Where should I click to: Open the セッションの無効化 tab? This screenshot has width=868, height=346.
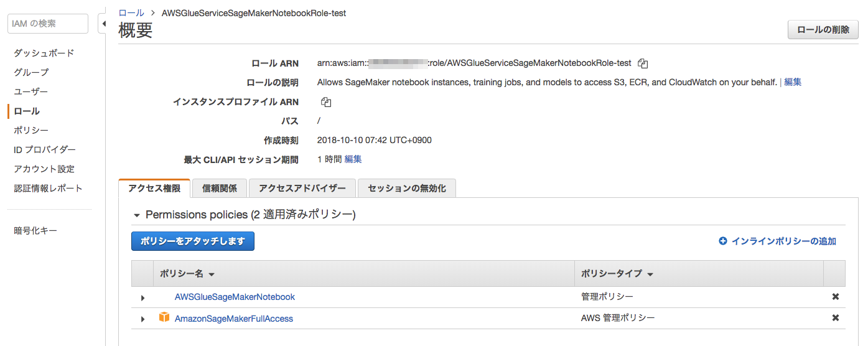407,188
